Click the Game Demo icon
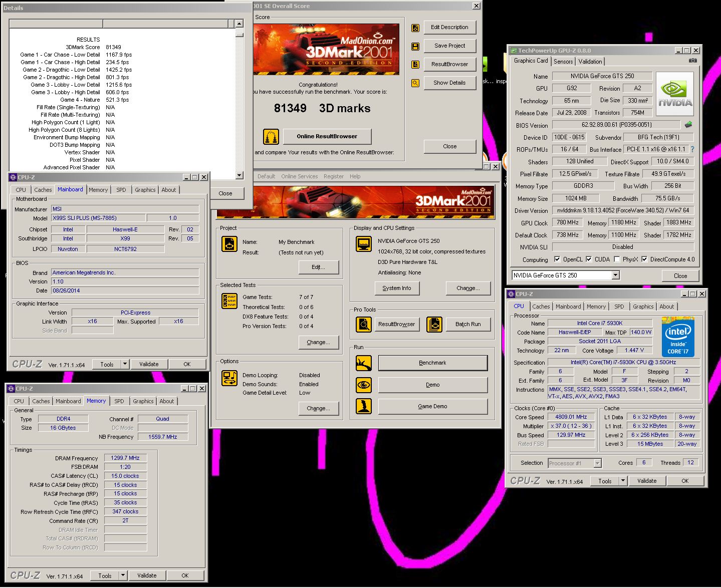This screenshot has width=721, height=588. coord(364,406)
